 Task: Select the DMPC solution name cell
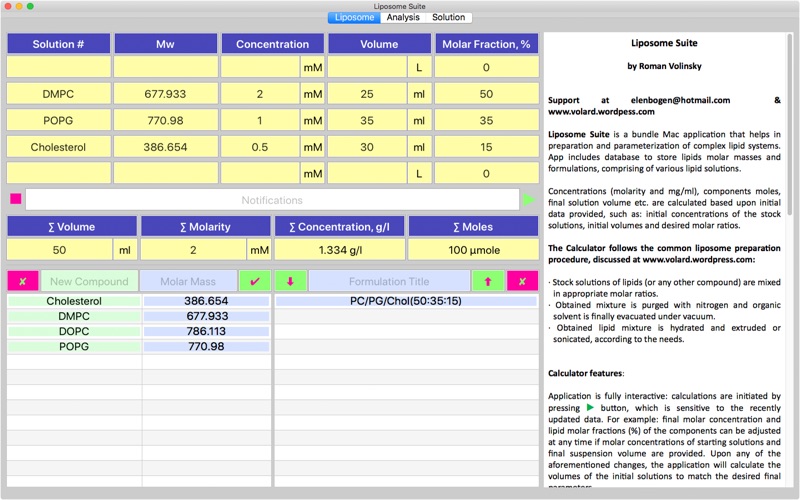[58, 94]
